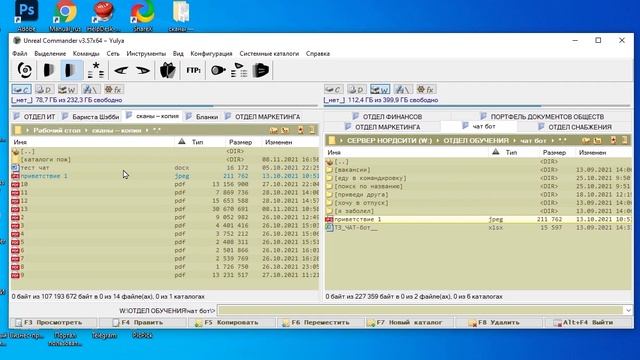This screenshot has height=360, width=640.
Task: Click the flashlight search toolbar icon
Action: click(x=218, y=70)
